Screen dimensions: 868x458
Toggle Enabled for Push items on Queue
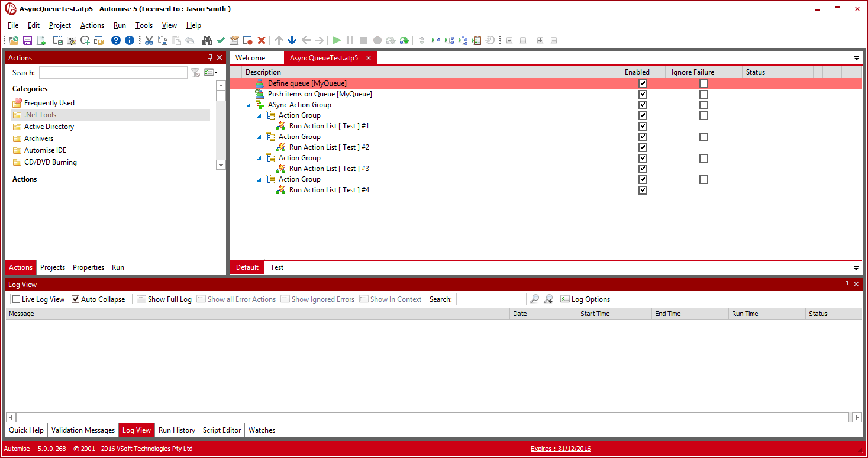(643, 94)
